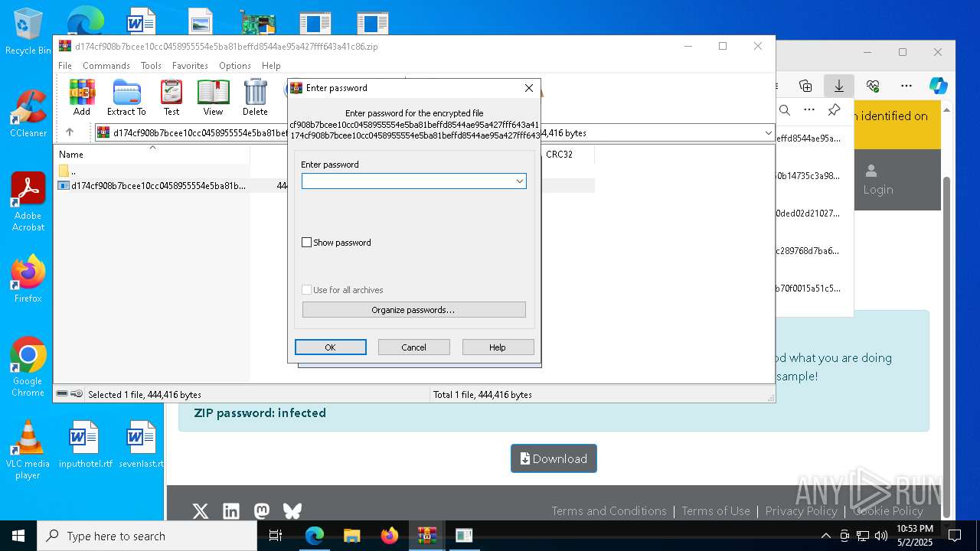Click the taskbar search box

(147, 536)
